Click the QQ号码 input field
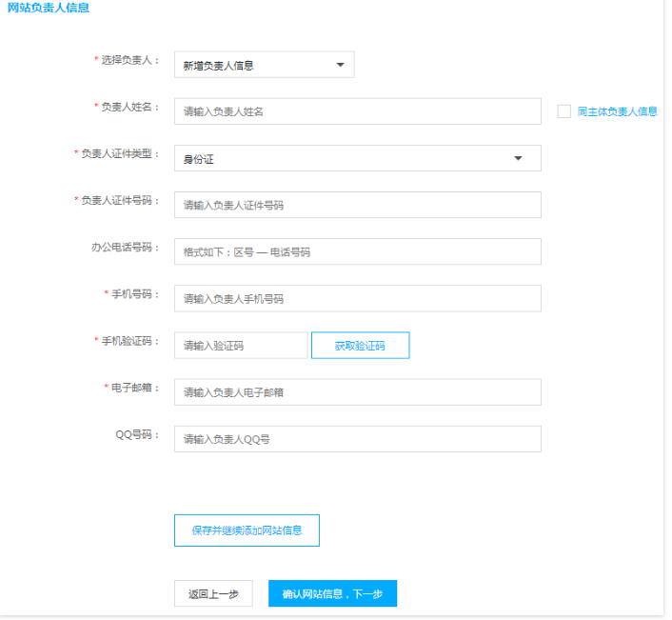 [x=358, y=439]
